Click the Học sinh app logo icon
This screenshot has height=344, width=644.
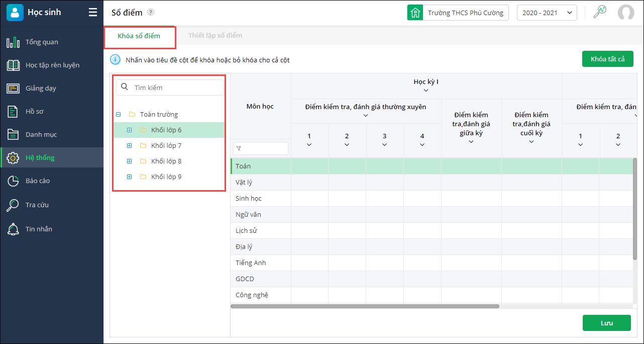click(x=15, y=12)
